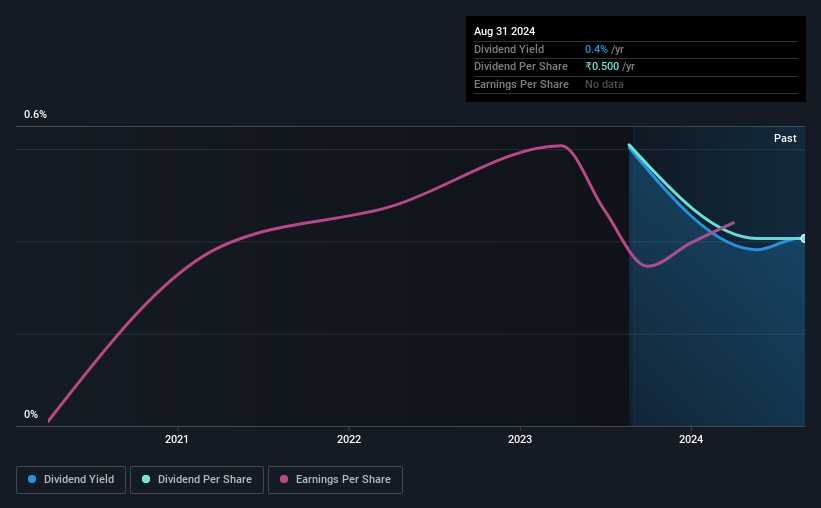The width and height of the screenshot is (821, 508).
Task: Click the Earnings Per Share 'No data' text
Action: click(x=604, y=84)
